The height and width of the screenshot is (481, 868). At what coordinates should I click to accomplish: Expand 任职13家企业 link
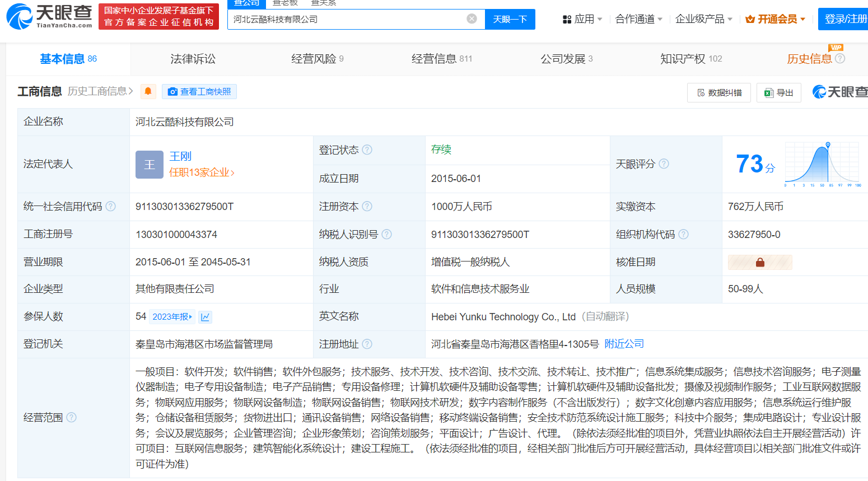point(202,172)
